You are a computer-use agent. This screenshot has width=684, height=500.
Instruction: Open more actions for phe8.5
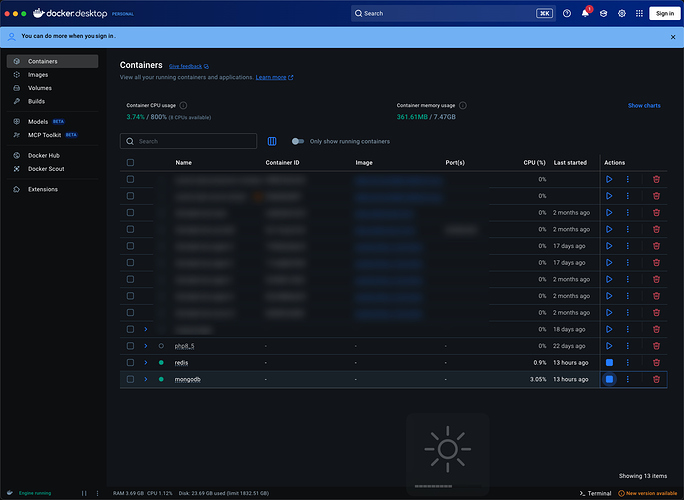click(x=627, y=346)
